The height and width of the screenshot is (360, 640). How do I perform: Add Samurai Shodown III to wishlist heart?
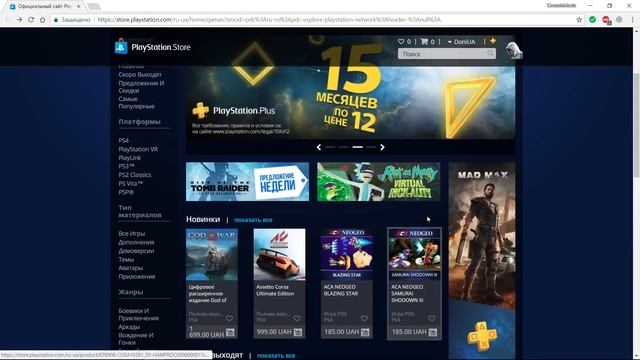point(432,318)
